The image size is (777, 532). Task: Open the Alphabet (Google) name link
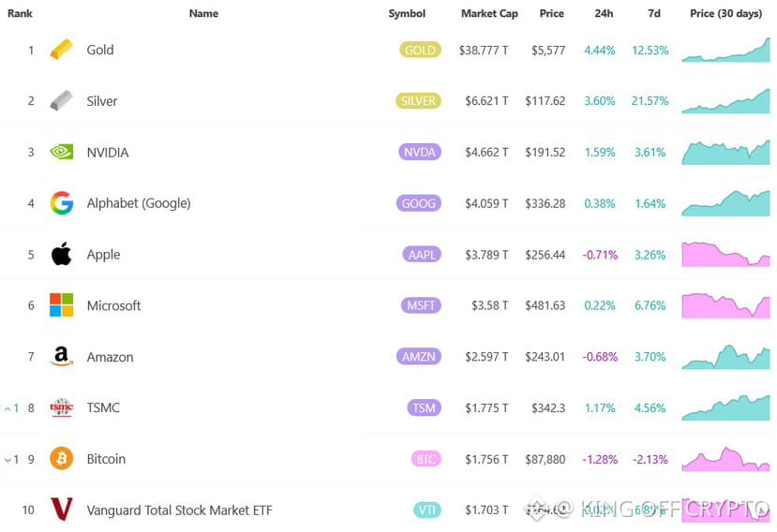(138, 203)
